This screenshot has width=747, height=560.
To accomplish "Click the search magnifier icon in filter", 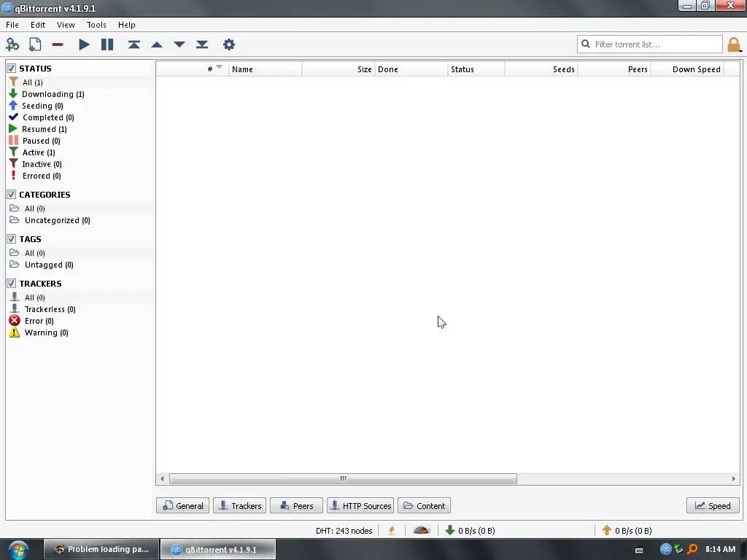I will tap(586, 44).
